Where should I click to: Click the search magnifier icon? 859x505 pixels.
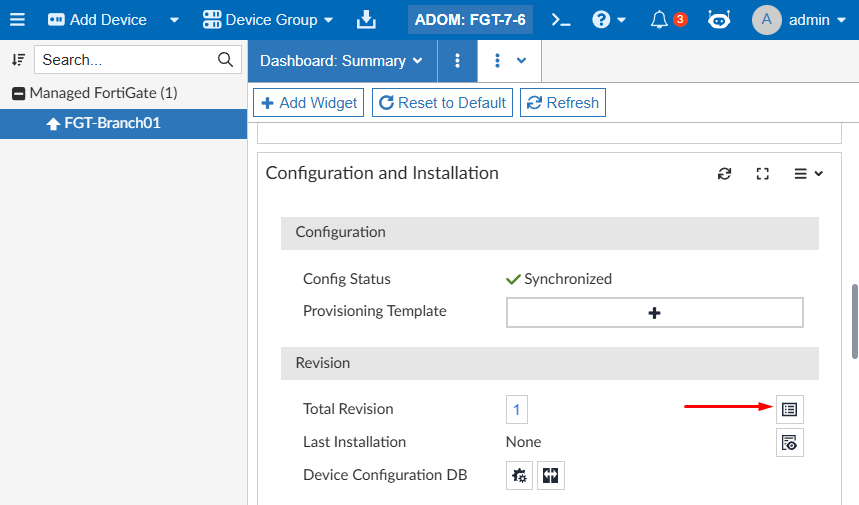(x=226, y=59)
